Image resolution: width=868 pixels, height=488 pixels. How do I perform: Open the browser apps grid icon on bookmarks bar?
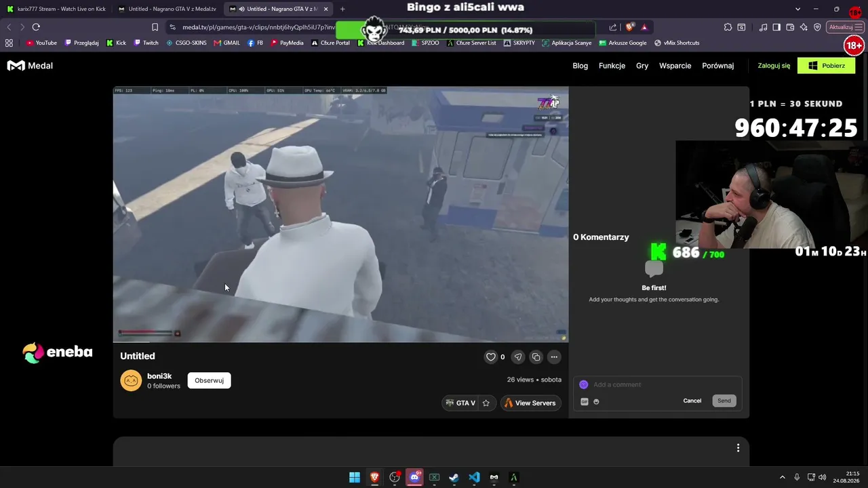pyautogui.click(x=9, y=43)
